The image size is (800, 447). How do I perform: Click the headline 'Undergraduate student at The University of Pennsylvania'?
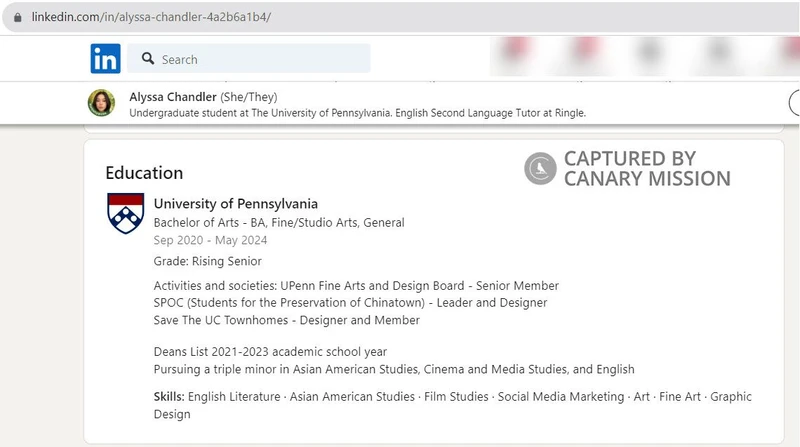click(x=357, y=113)
